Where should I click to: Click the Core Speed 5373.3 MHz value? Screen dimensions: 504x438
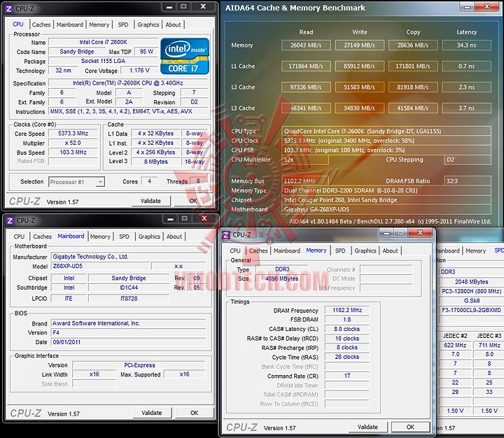pyautogui.click(x=73, y=134)
